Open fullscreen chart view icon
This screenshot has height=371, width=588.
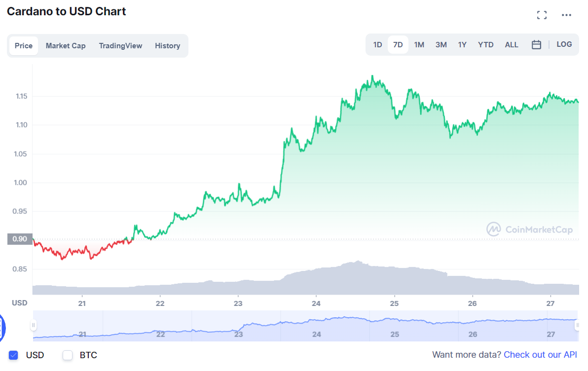[542, 15]
